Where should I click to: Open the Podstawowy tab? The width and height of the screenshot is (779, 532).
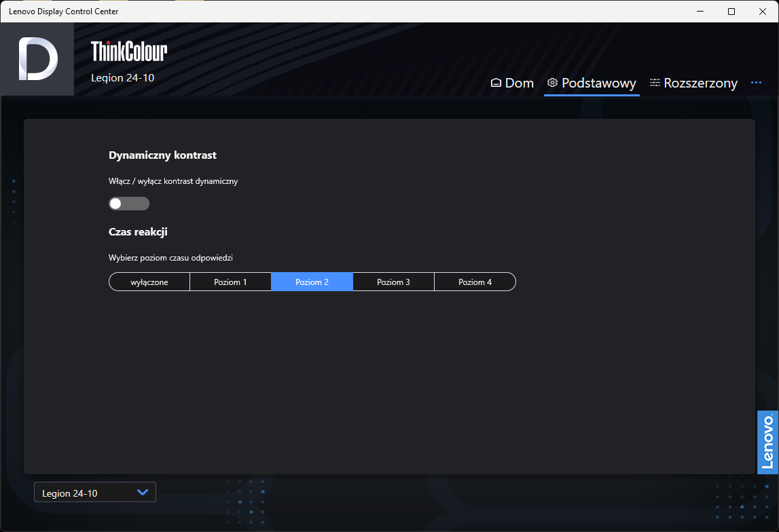tap(598, 83)
